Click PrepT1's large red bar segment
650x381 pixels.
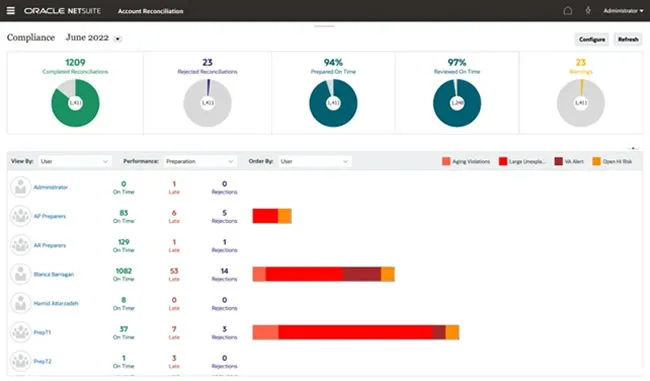[x=356, y=332]
